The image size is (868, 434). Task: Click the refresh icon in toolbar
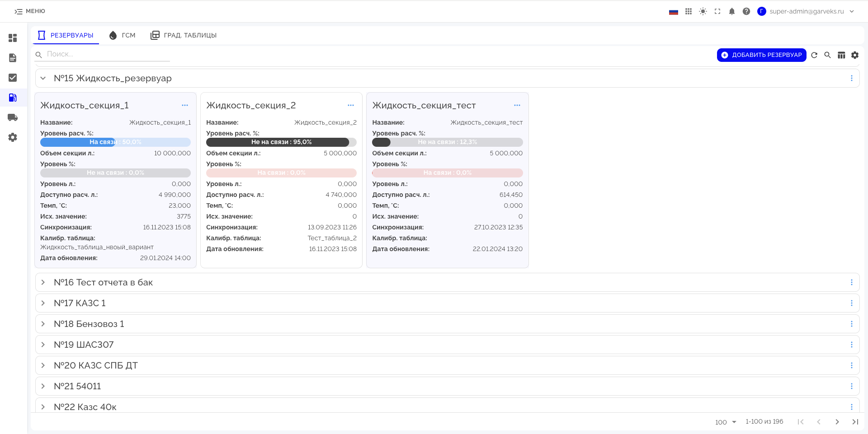814,55
